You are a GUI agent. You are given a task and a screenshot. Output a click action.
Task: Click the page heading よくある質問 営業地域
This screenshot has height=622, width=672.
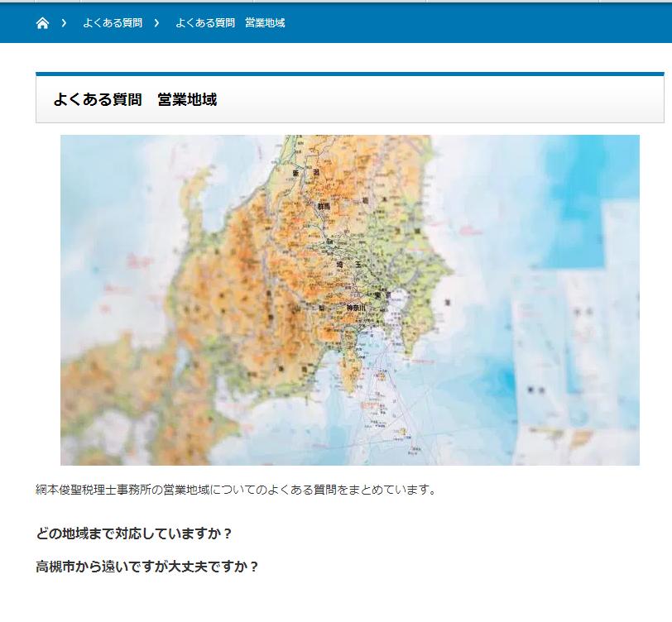(135, 100)
